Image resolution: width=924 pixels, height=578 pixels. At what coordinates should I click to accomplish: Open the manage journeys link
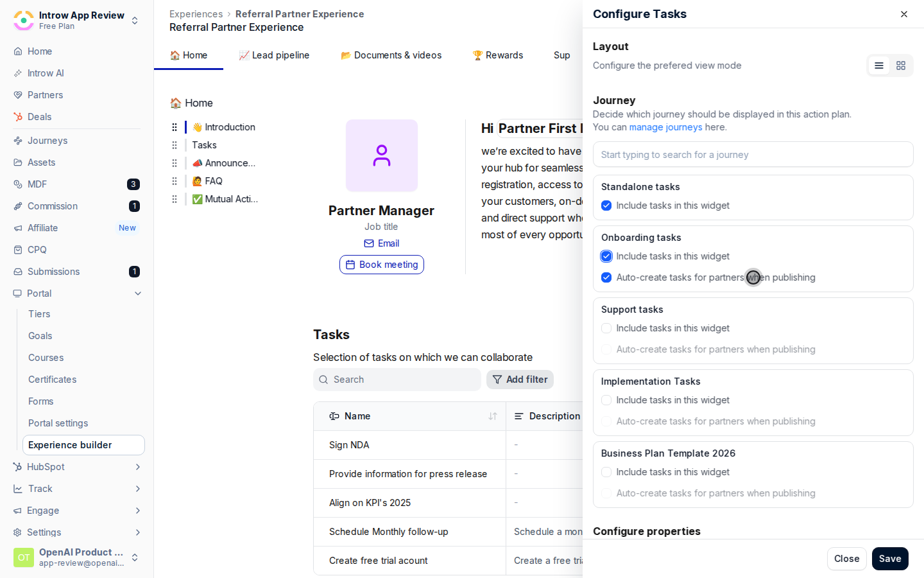pos(665,127)
